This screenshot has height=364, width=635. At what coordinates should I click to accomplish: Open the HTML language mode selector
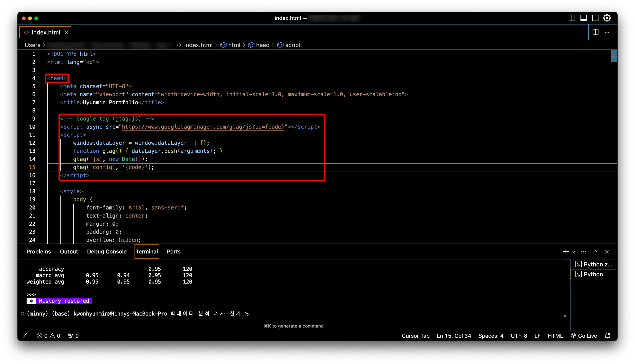[x=555, y=336]
